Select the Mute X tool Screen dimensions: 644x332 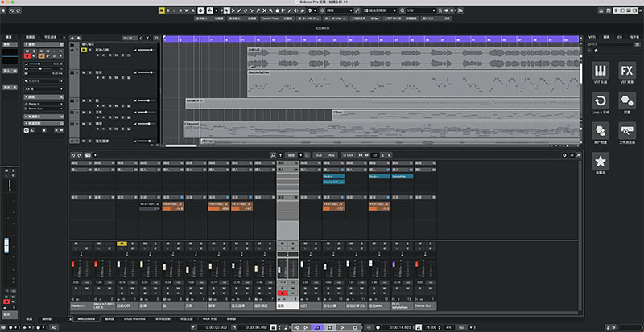(265, 10)
